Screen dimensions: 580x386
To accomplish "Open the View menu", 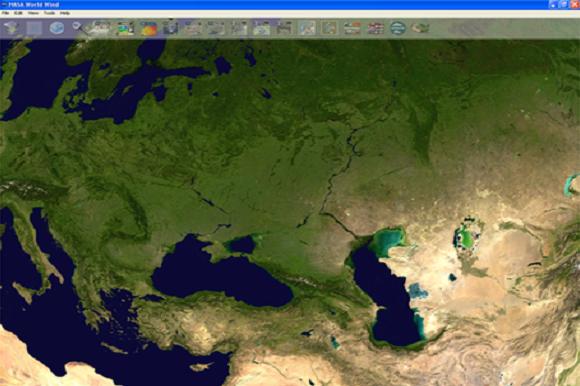I will coord(33,13).
